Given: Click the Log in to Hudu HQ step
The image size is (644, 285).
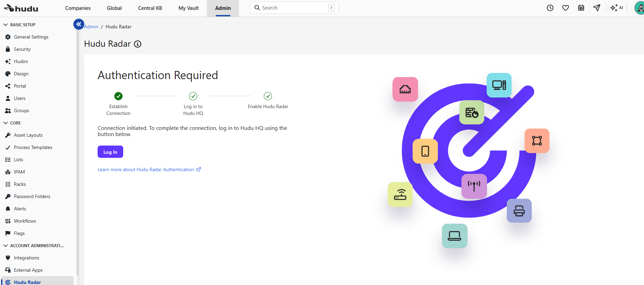Looking at the screenshot, I should 193,104.
